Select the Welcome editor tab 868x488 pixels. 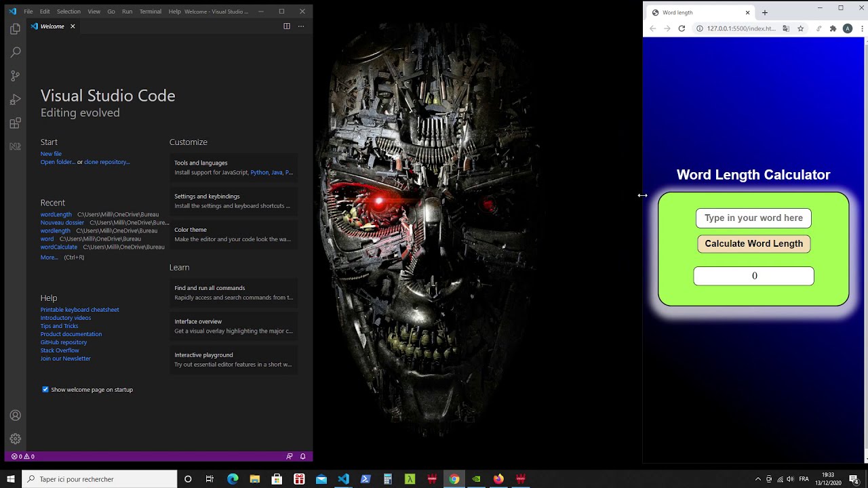53,26
